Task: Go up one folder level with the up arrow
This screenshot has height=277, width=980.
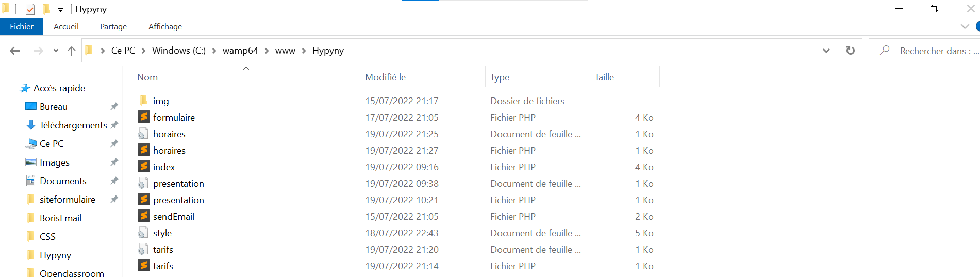Action: (x=71, y=51)
